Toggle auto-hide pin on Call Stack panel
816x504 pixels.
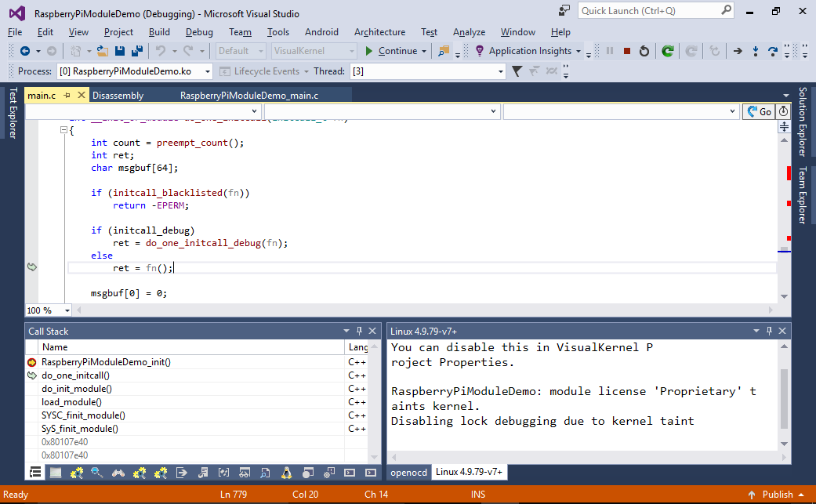[x=359, y=331]
